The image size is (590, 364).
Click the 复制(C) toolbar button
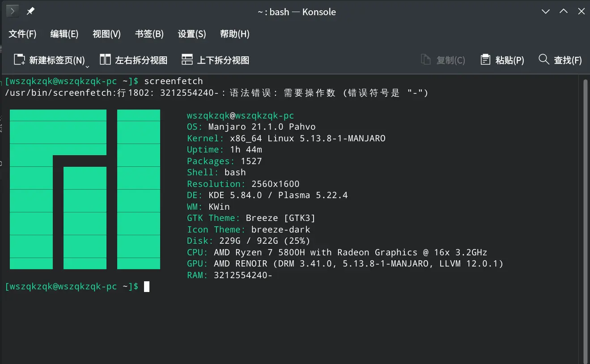(x=443, y=60)
